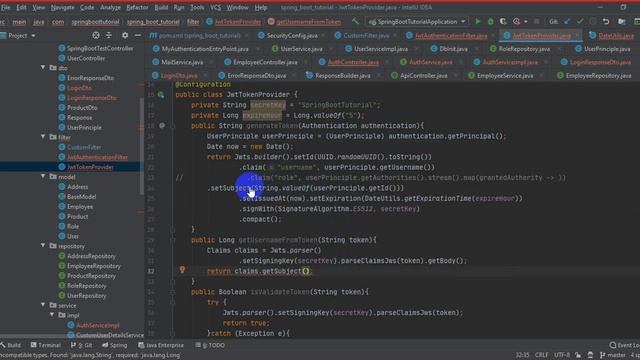640x360 pixels.
Task: Open the Refactor menu
Action: (137, 7)
